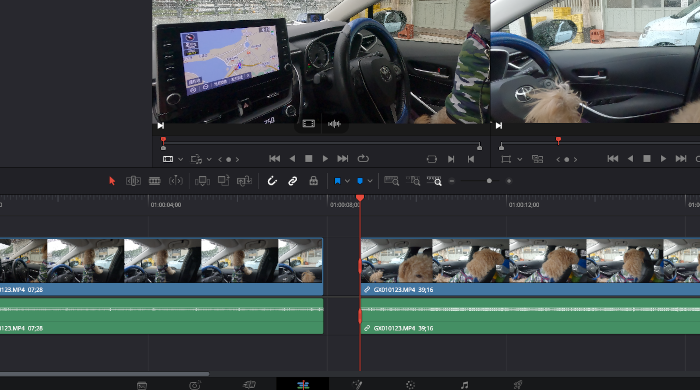The width and height of the screenshot is (700, 390).
Task: Click the Zoom Full Extent icon
Action: coord(392,181)
